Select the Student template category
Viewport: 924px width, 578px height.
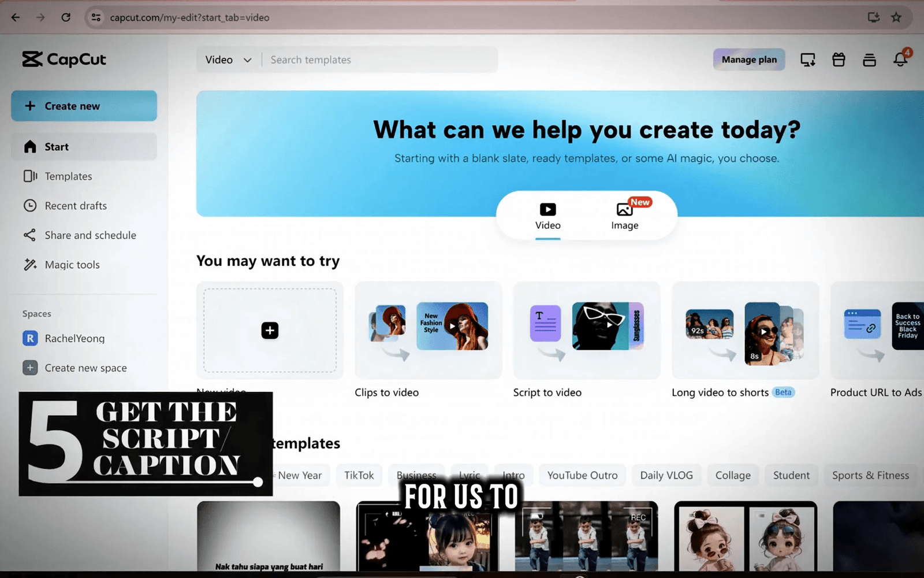[x=791, y=475]
